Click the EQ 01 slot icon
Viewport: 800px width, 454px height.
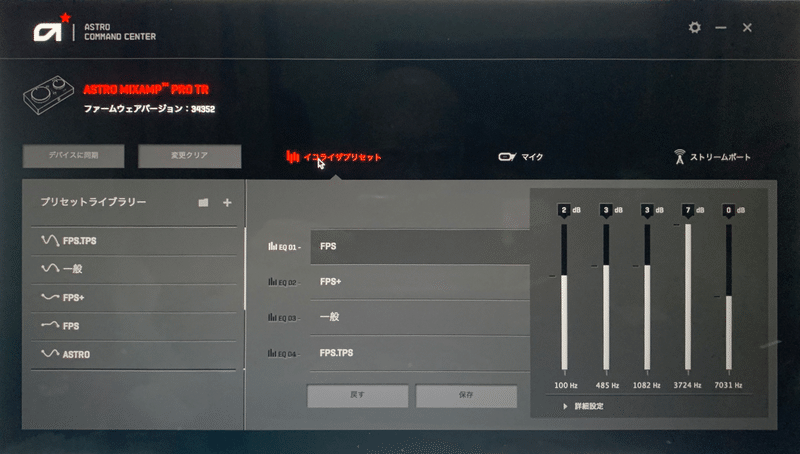272,246
